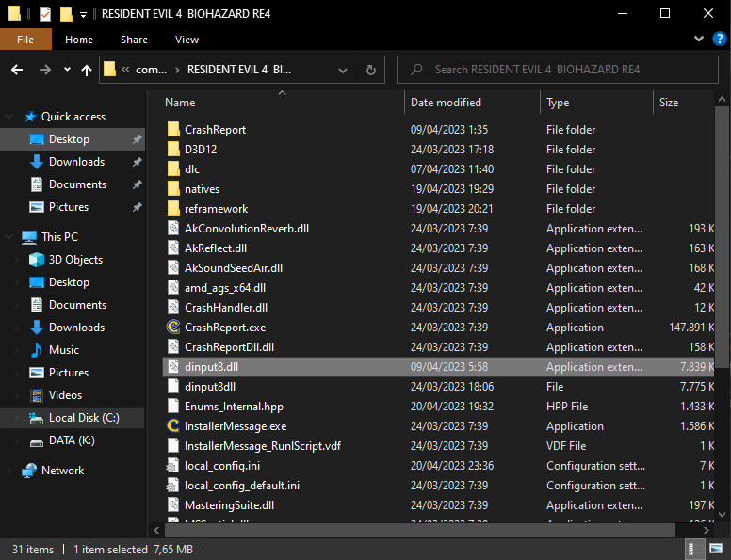Select the CrashReport.exe application icon
731x560 pixels.
click(x=173, y=327)
